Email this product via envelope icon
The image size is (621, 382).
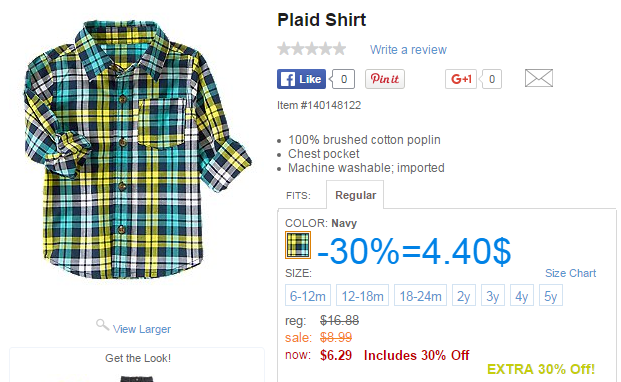point(539,78)
